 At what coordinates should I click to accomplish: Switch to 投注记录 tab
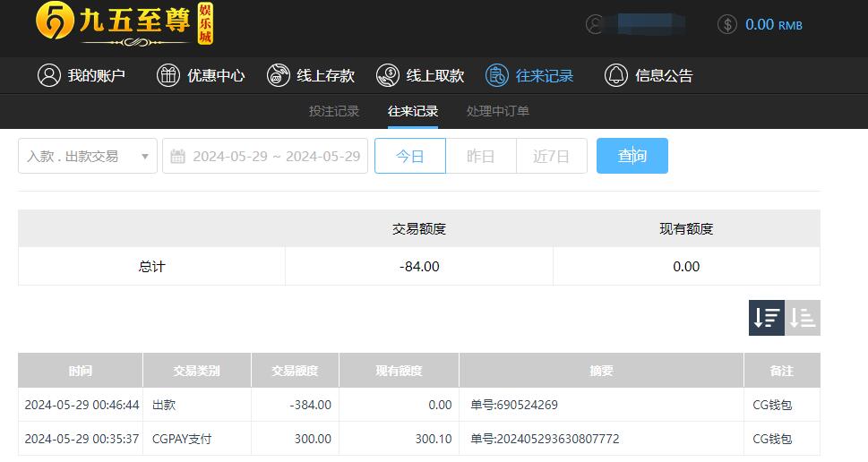(334, 111)
